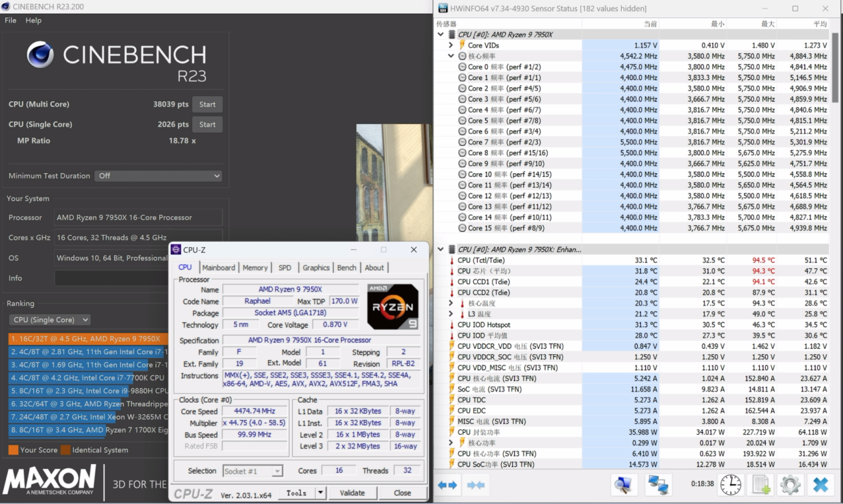Viewport: 843px width, 504px height.
Task: Click the log file document icon with plus
Action: [x=761, y=485]
